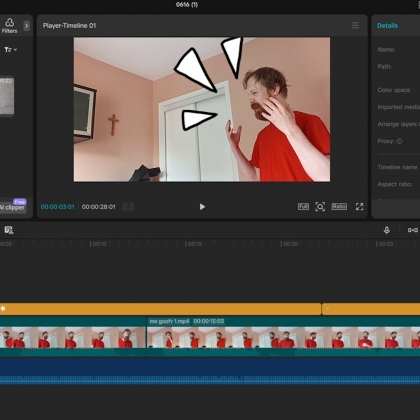Screen dimensions: 420x420
Task: Select the me goofy 1.mp4 video clip
Action: click(283, 337)
